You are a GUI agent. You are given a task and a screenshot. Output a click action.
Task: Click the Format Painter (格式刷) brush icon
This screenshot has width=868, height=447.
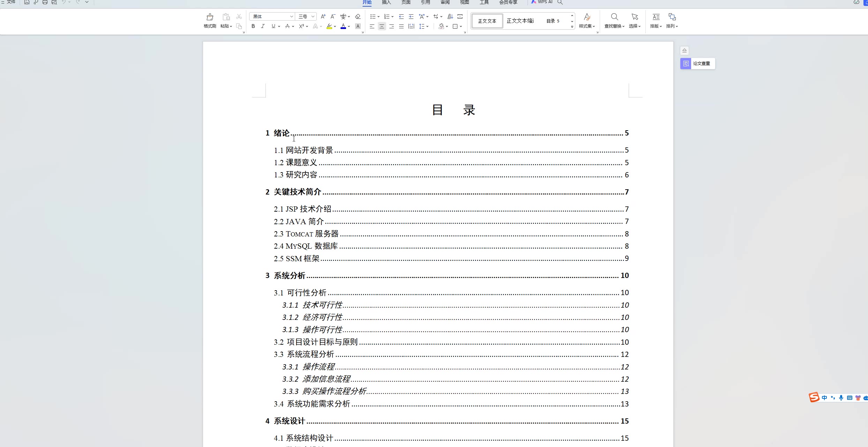(x=210, y=17)
